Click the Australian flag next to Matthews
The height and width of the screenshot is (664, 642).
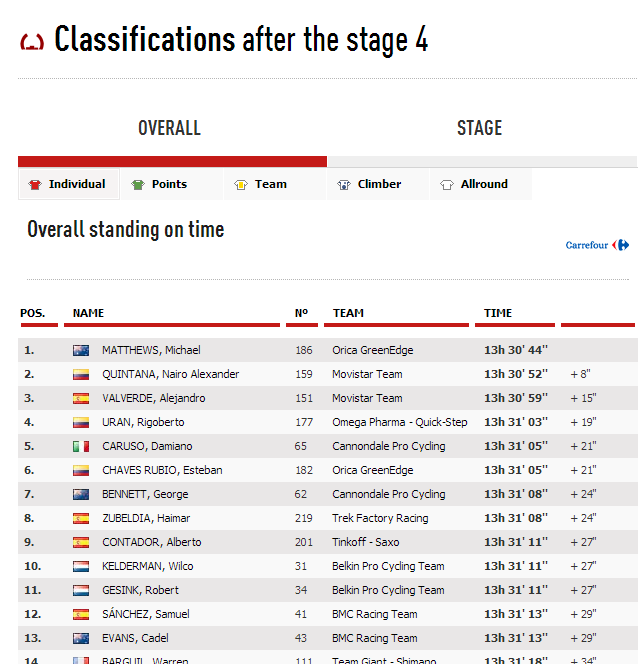[x=81, y=351]
